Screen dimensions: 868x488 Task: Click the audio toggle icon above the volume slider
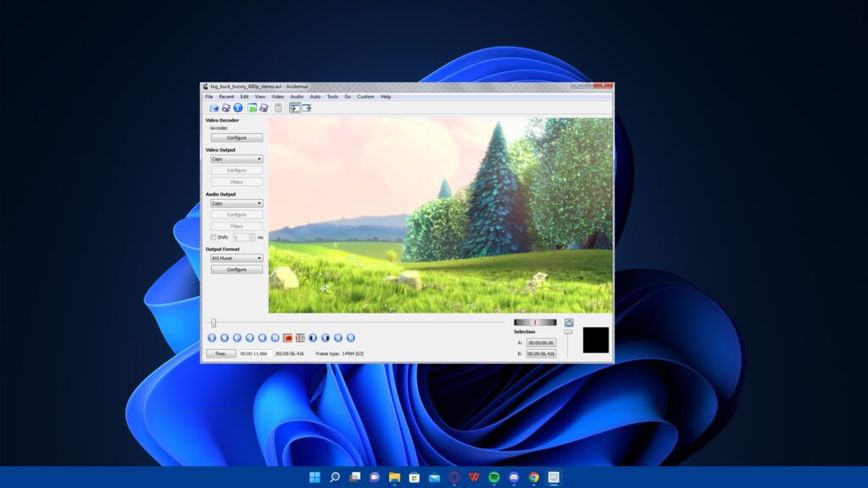[569, 323]
